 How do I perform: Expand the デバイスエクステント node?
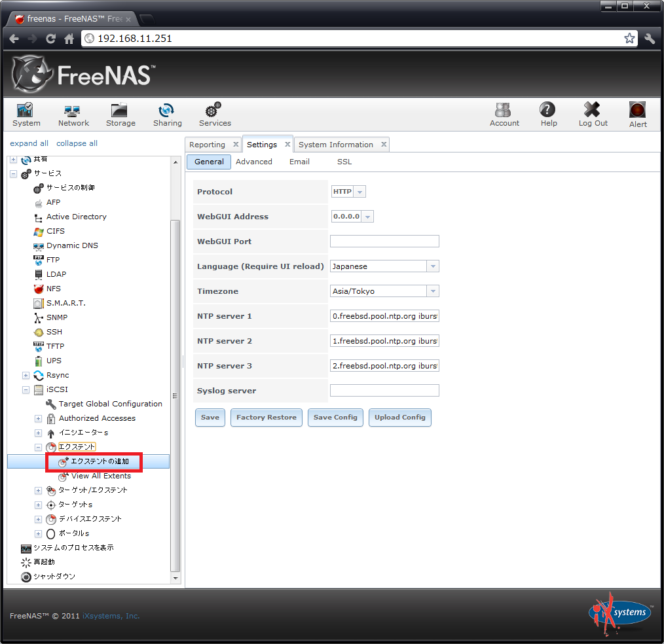[38, 519]
